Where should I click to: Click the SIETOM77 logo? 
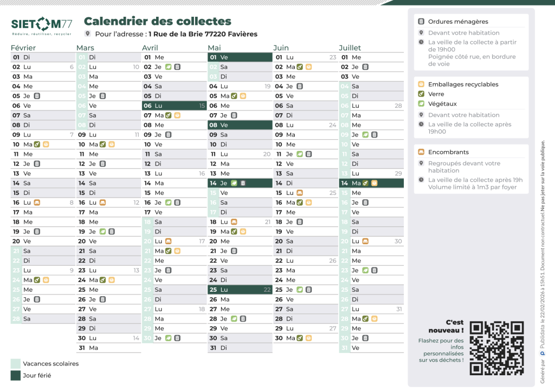(42, 25)
